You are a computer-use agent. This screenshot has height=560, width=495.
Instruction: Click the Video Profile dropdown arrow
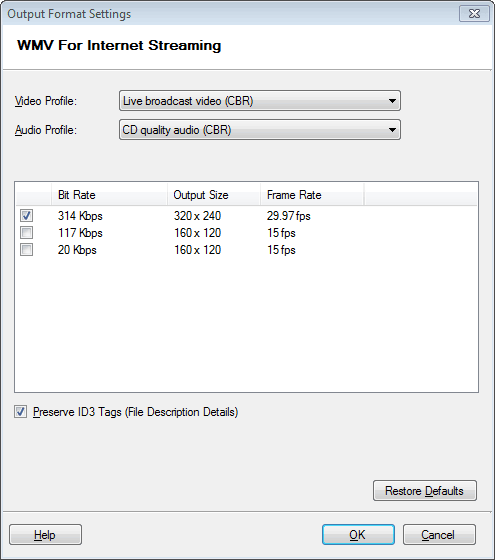pos(392,101)
